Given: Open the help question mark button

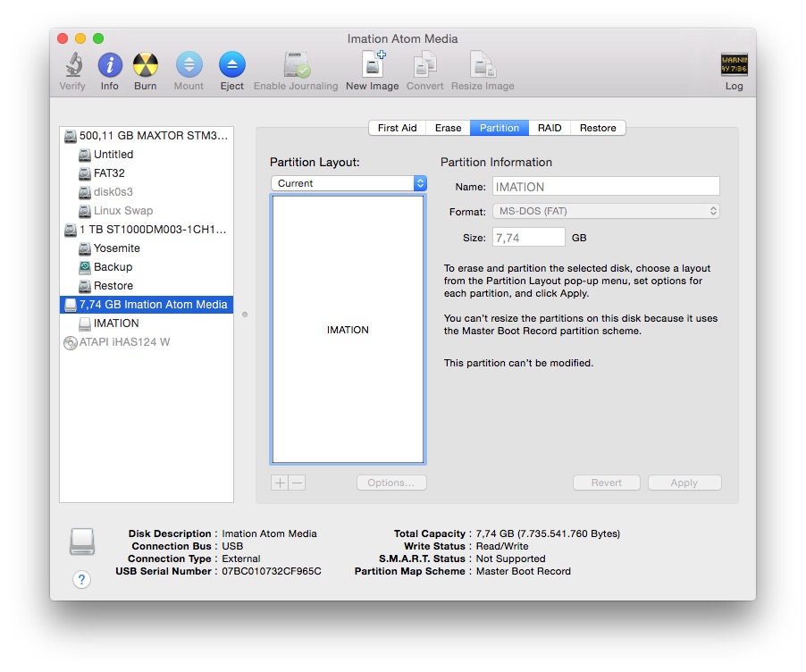Looking at the screenshot, I should click(81, 580).
